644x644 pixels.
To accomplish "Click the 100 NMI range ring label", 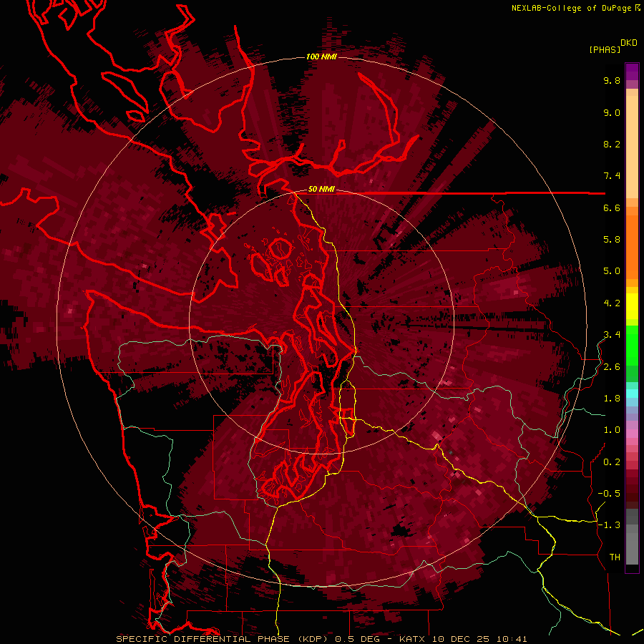I will click(x=321, y=57).
